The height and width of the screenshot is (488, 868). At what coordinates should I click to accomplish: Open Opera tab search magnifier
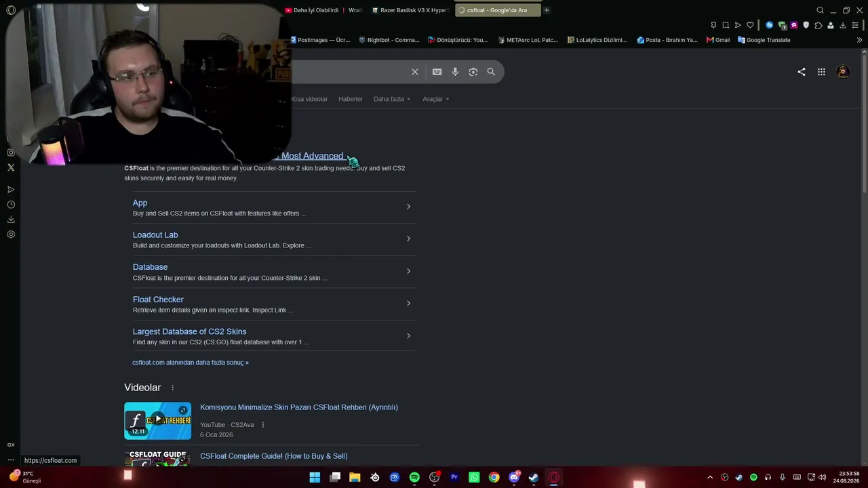[x=820, y=10]
